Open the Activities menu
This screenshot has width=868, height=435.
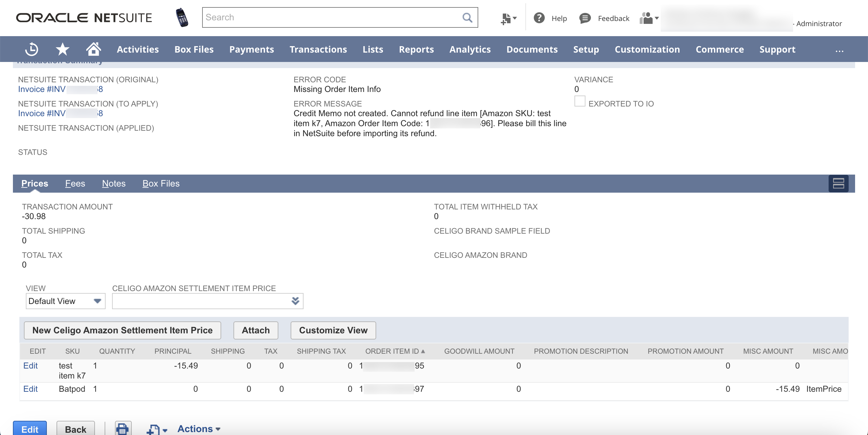click(x=138, y=49)
